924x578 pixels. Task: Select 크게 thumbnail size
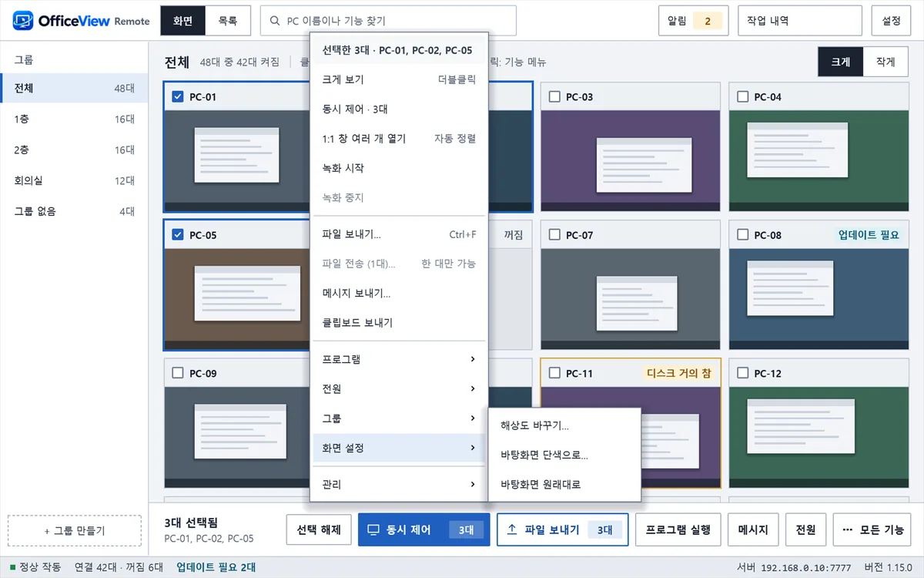pyautogui.click(x=841, y=62)
